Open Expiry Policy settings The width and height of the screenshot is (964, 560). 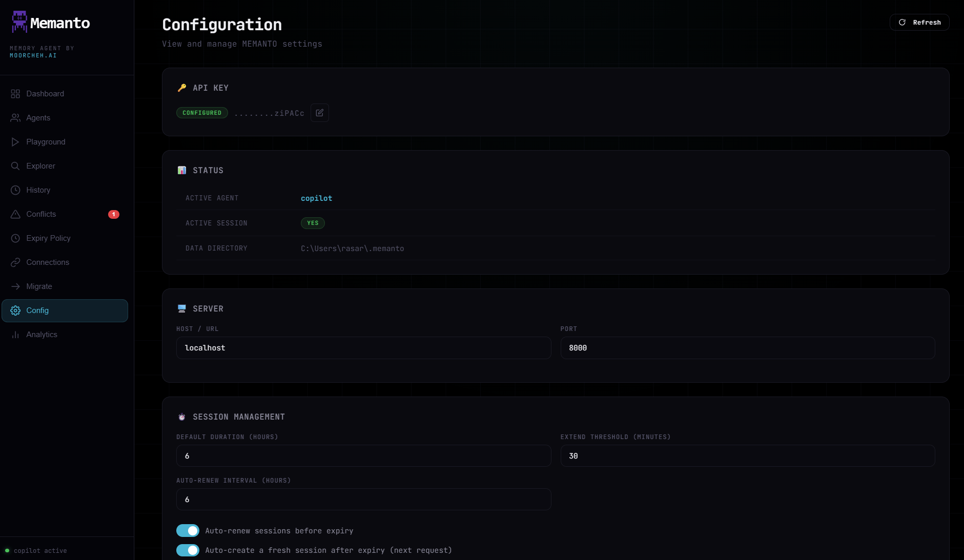tap(65, 238)
